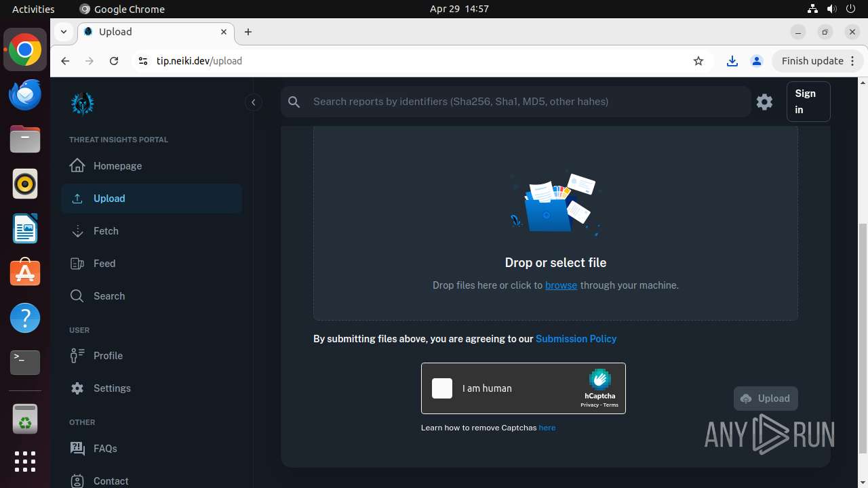Screen dimensions: 868x488
Task: Click the Neiki portal logo
Action: pyautogui.click(x=83, y=103)
